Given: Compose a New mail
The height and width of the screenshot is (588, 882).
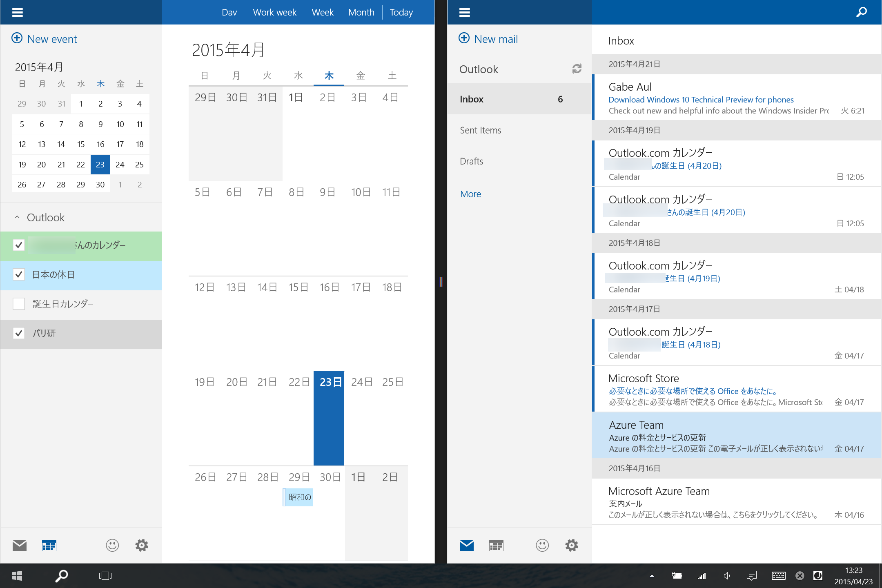Looking at the screenshot, I should coord(488,39).
